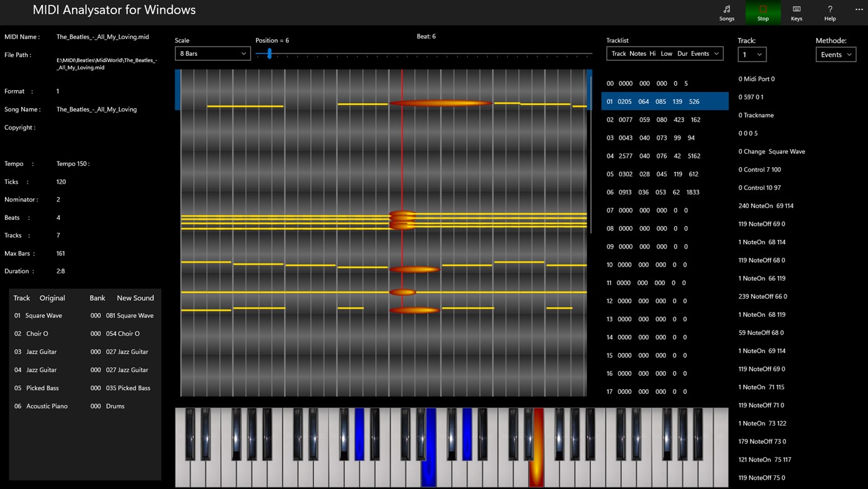
Task: Click the Position slider handle
Action: coord(268,54)
